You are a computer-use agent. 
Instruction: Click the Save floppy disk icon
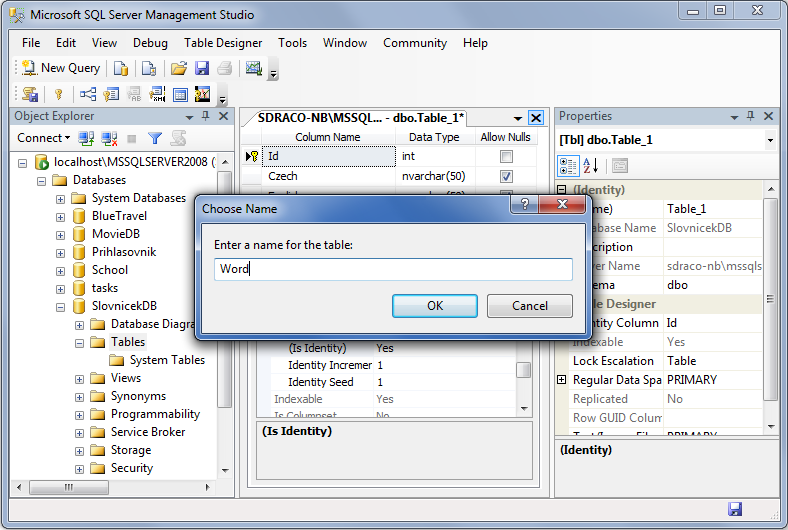point(202,68)
